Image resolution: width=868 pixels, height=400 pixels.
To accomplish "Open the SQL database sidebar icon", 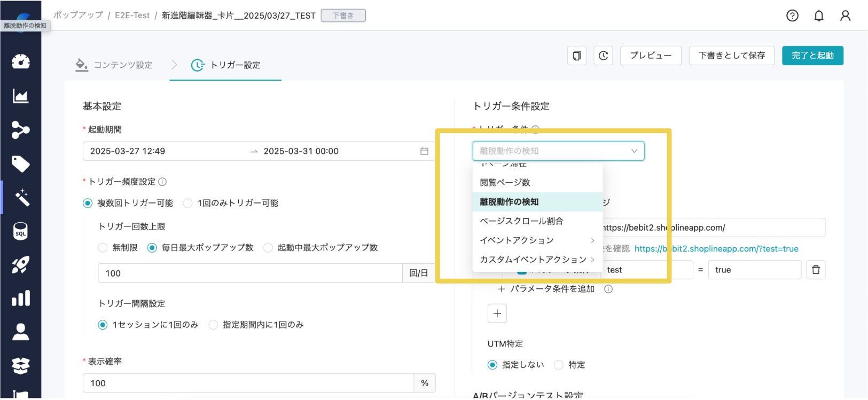I will pyautogui.click(x=21, y=231).
